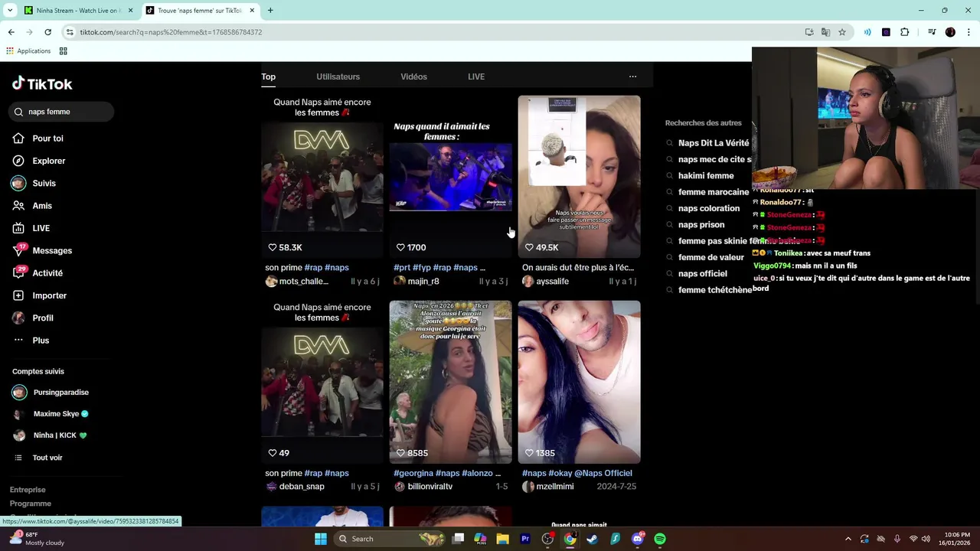This screenshot has width=980, height=551.
Task: Show hidden system tray icons
Action: 848,539
